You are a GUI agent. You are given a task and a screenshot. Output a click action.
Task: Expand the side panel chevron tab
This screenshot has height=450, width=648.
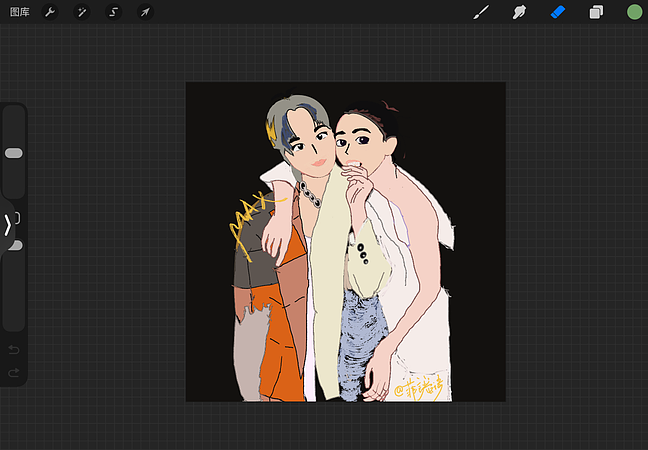[x=7, y=226]
